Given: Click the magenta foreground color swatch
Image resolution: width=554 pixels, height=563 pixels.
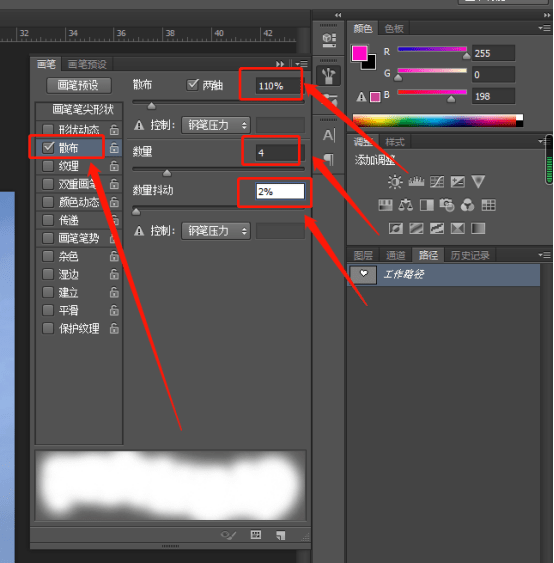Looking at the screenshot, I should (x=359, y=54).
